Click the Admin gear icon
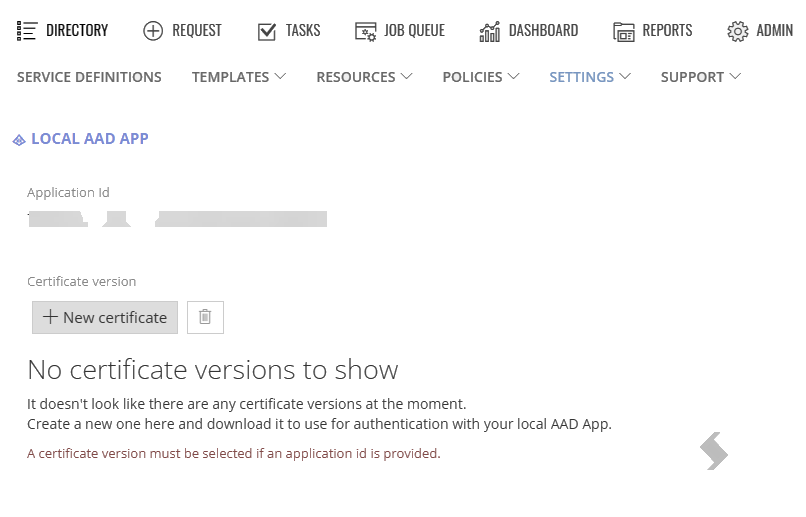Viewport: 806px width, 517px height. 738,31
